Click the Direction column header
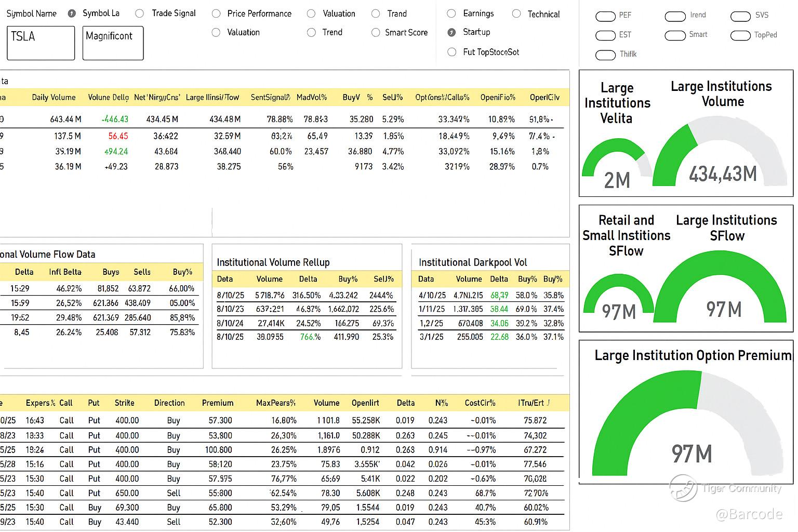 (x=169, y=403)
